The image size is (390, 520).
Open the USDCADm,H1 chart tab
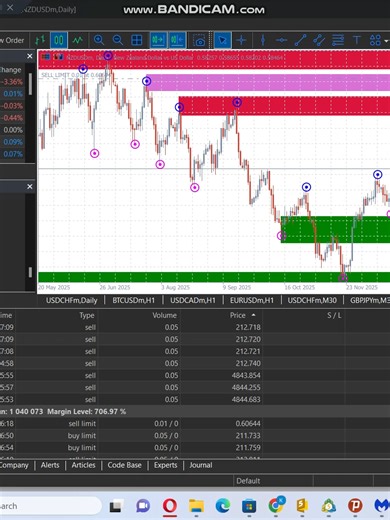click(193, 300)
